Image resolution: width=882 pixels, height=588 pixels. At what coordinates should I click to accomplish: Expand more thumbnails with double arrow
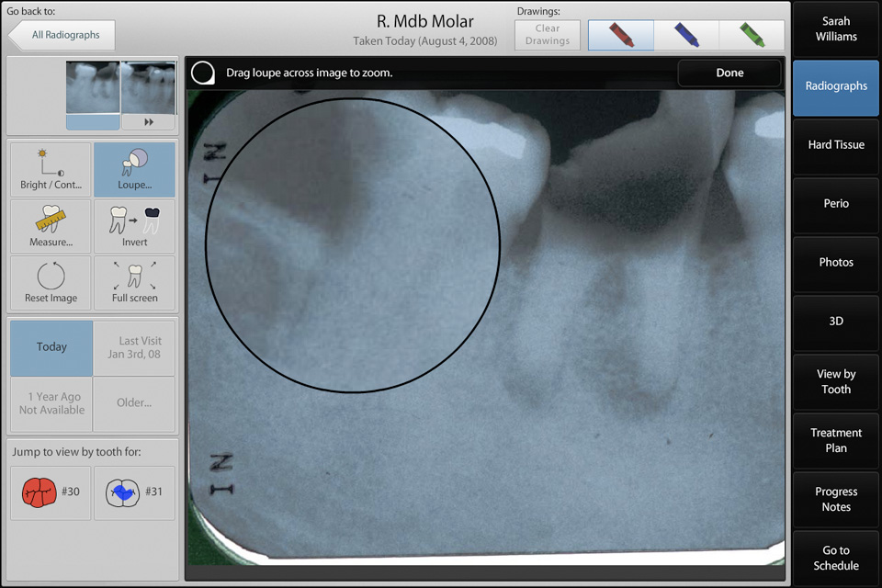[148, 121]
